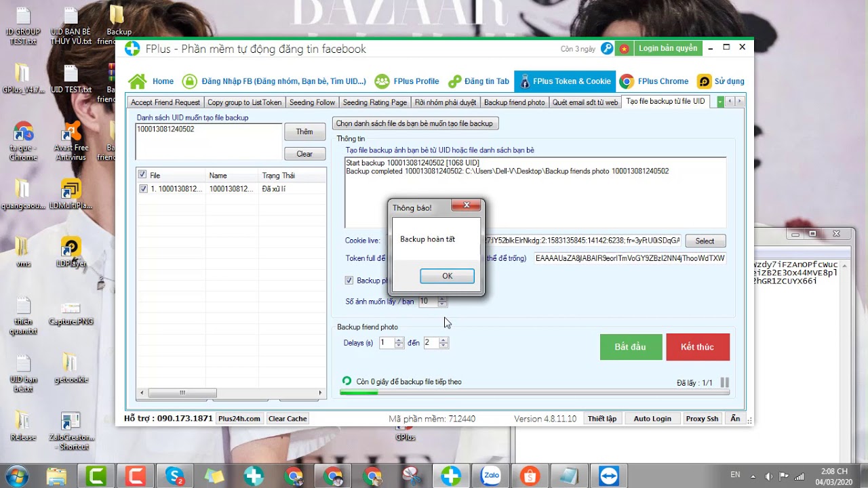868x488 pixels.
Task: Click Chọn danh sách file ds bạn bè button
Action: [x=415, y=123]
